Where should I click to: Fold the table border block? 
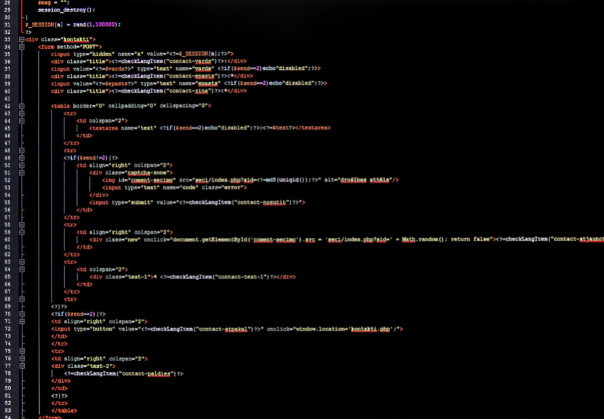coord(21,105)
